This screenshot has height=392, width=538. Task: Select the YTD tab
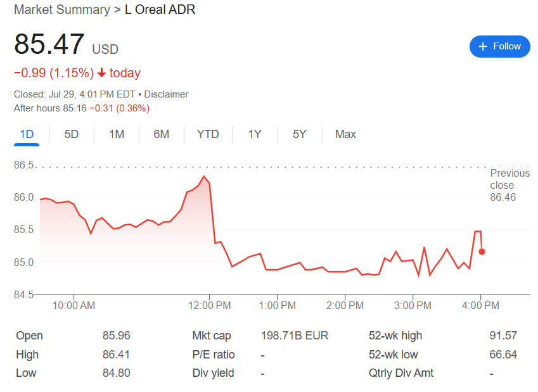(208, 134)
